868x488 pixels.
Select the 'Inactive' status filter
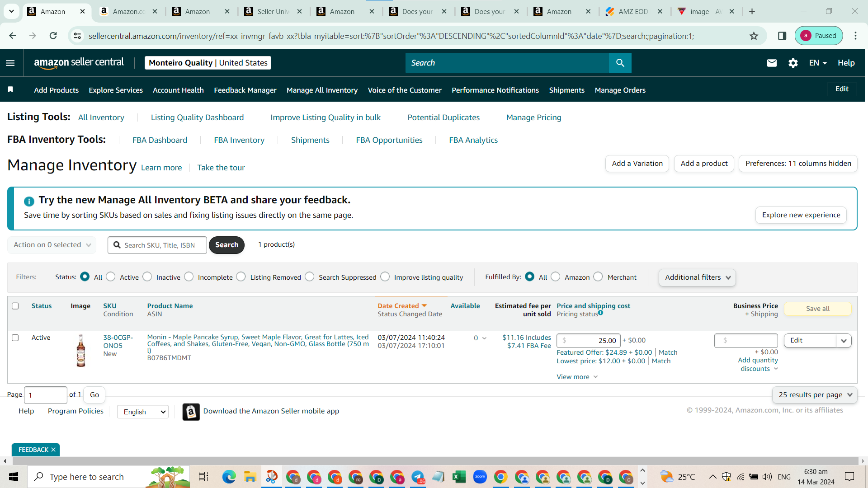(147, 277)
